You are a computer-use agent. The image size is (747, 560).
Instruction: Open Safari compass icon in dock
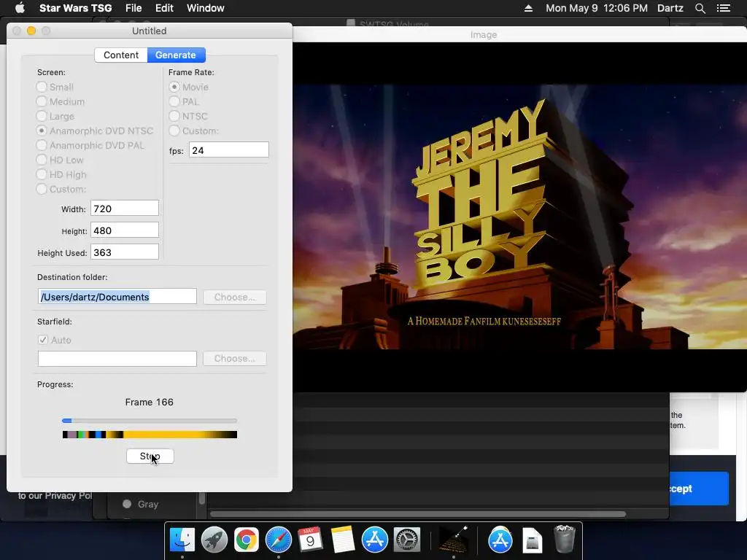(x=278, y=540)
